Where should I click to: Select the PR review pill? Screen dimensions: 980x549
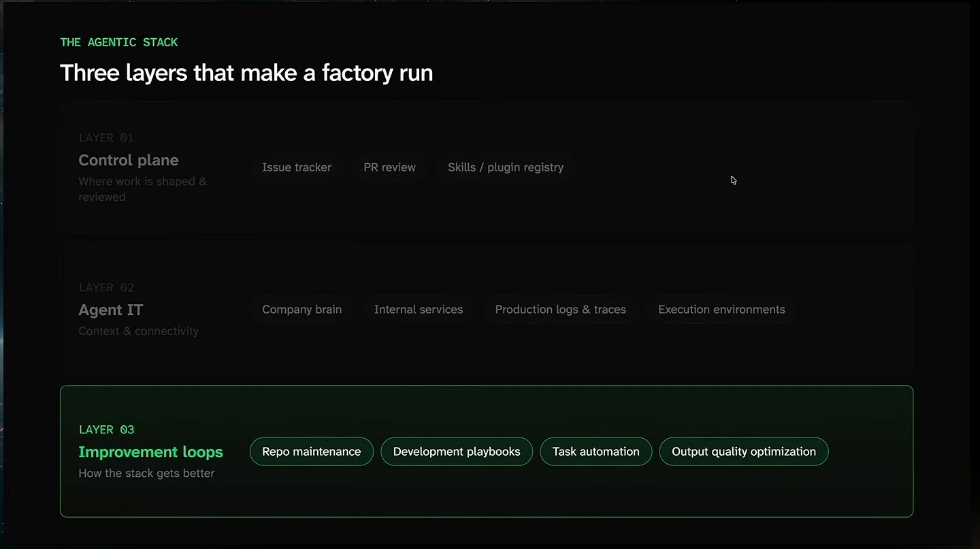pyautogui.click(x=389, y=167)
